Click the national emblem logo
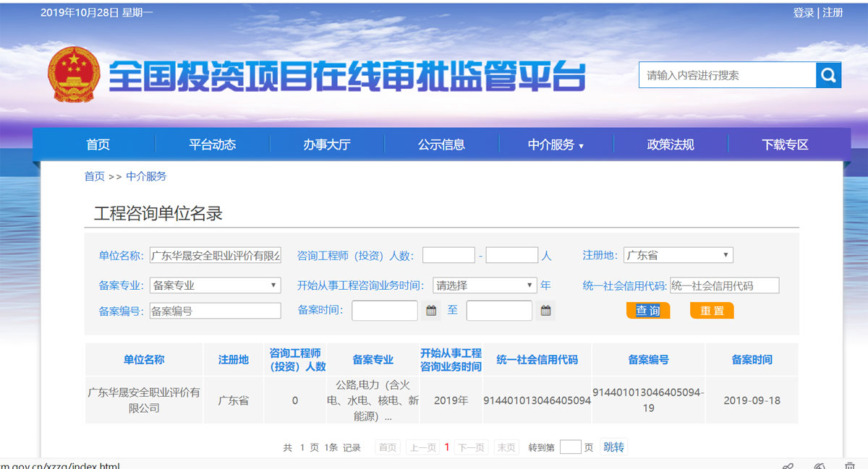This screenshot has height=469, width=868. [x=74, y=75]
